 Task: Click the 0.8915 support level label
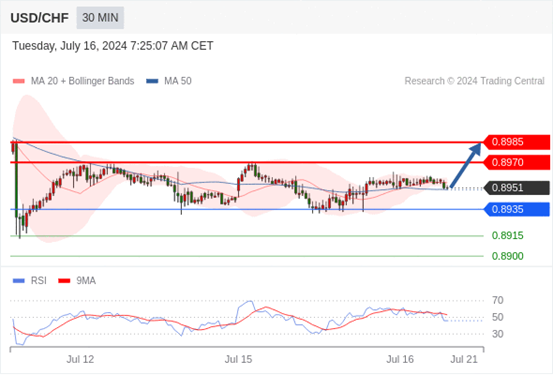click(508, 236)
